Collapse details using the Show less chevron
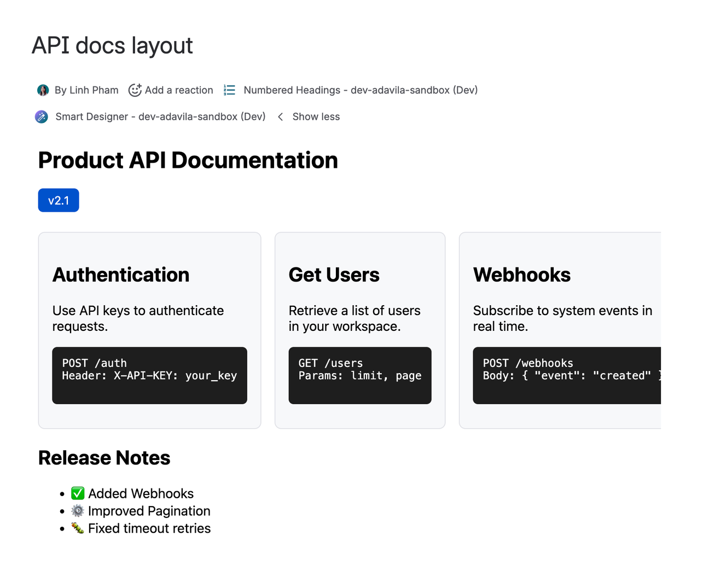 pyautogui.click(x=280, y=117)
